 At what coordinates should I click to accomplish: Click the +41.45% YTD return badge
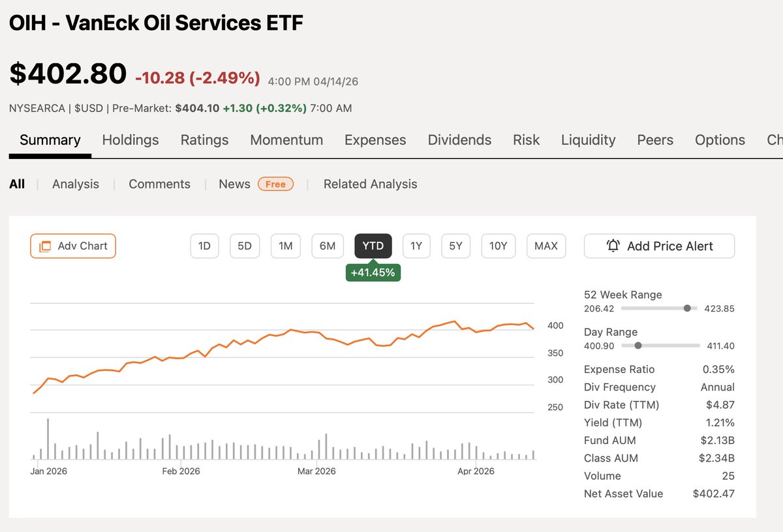[373, 273]
